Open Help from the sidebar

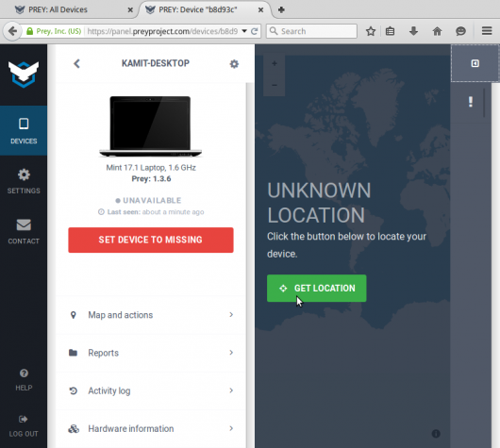click(x=24, y=379)
